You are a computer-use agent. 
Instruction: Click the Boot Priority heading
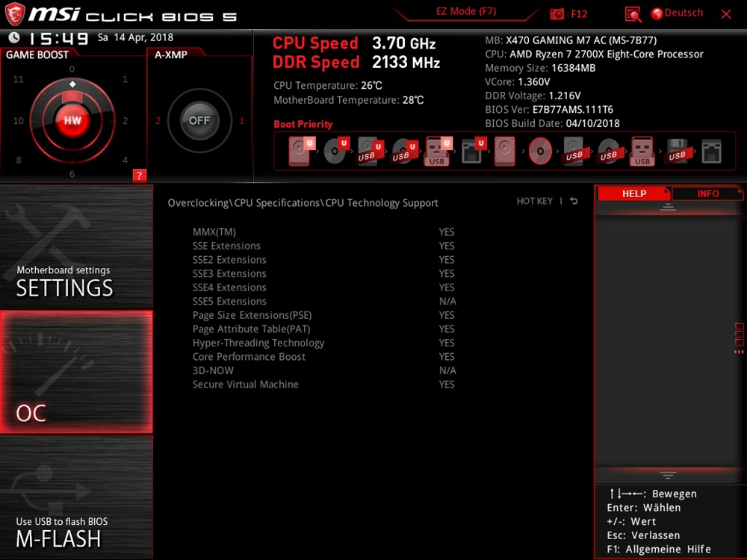(303, 124)
